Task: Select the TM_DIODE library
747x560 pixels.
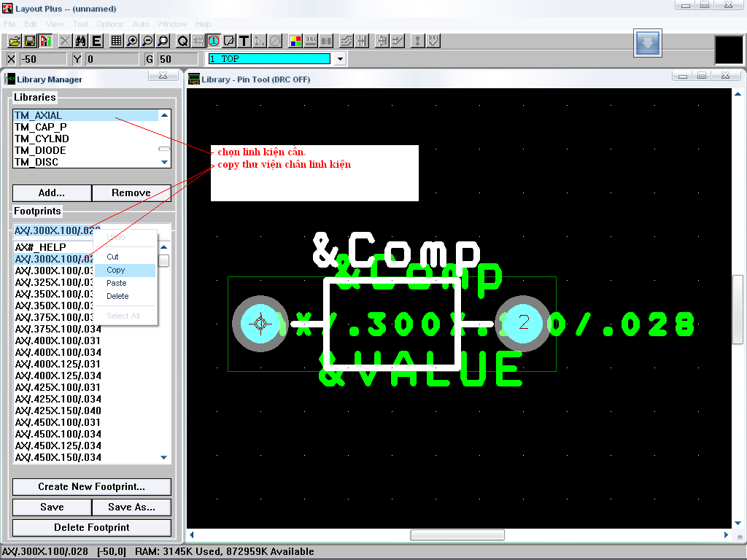Action: coord(86,150)
